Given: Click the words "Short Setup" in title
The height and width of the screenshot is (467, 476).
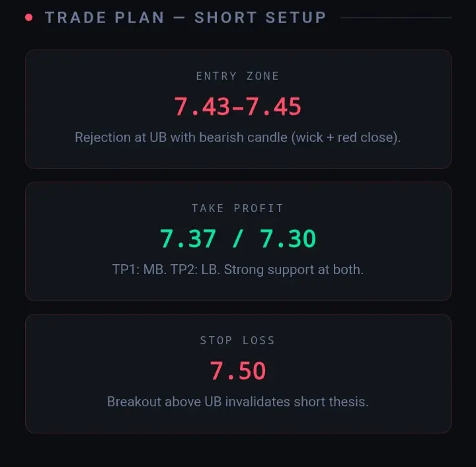Looking at the screenshot, I should point(260,17).
